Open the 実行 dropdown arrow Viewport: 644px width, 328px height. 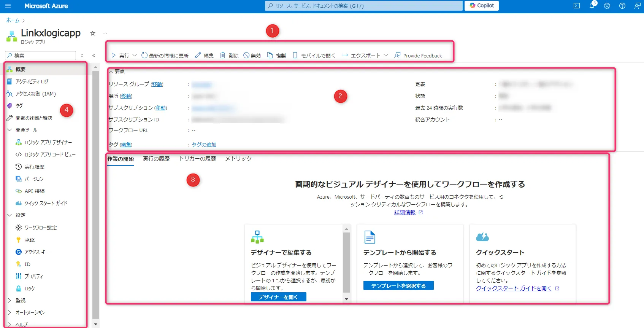tap(135, 56)
